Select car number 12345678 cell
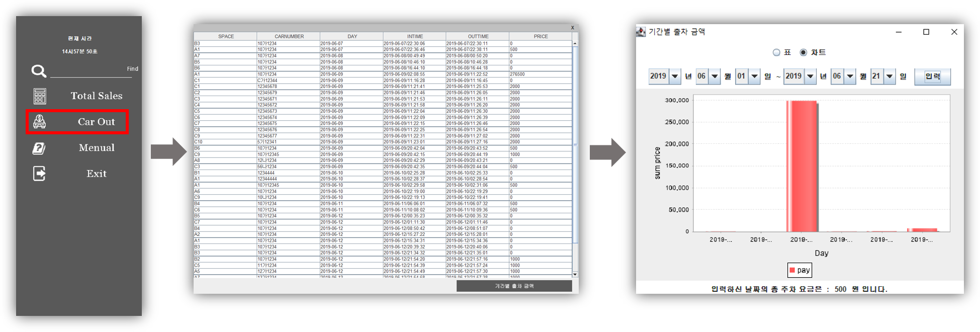The width and height of the screenshot is (980, 332). [x=288, y=87]
